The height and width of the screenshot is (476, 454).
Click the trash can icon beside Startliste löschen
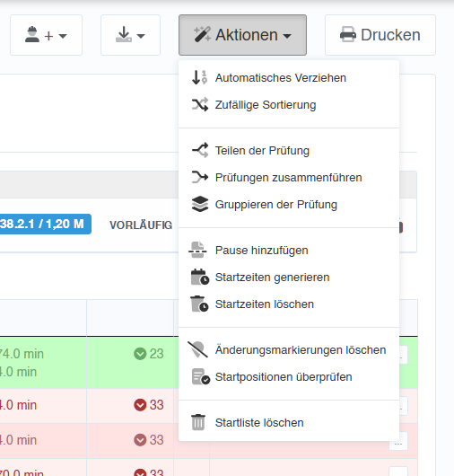pos(198,422)
